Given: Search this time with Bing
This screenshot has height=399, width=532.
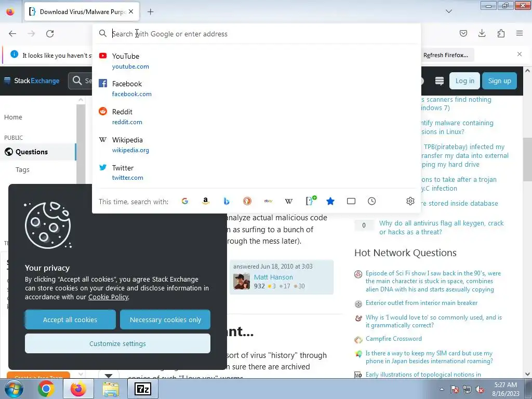Looking at the screenshot, I should click(227, 201).
